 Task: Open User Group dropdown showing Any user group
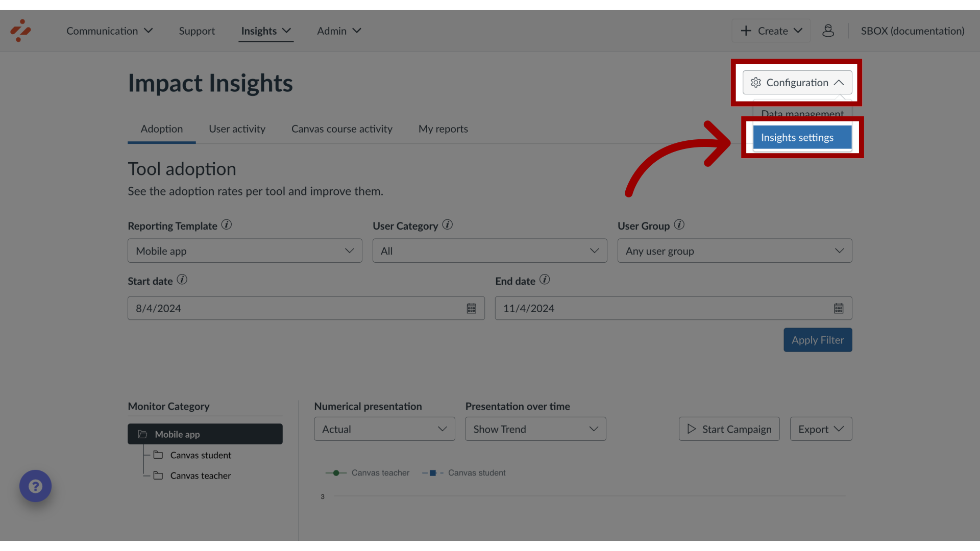pos(735,251)
